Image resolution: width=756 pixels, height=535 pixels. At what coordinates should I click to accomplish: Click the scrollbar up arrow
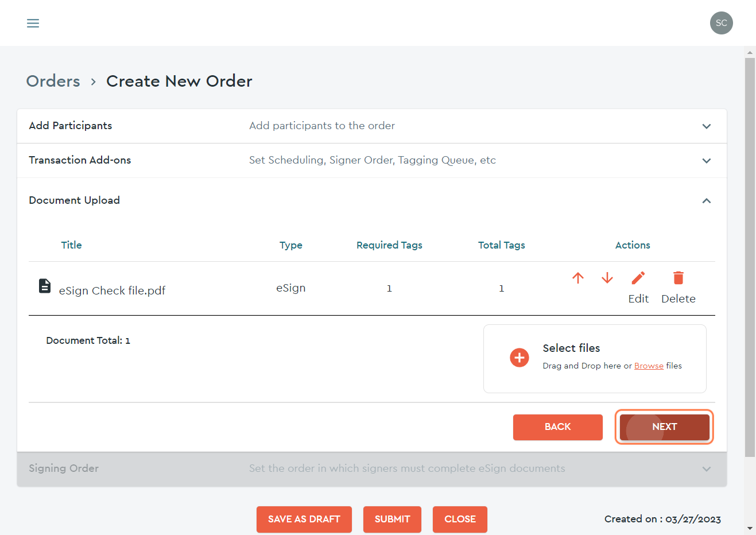point(750,52)
